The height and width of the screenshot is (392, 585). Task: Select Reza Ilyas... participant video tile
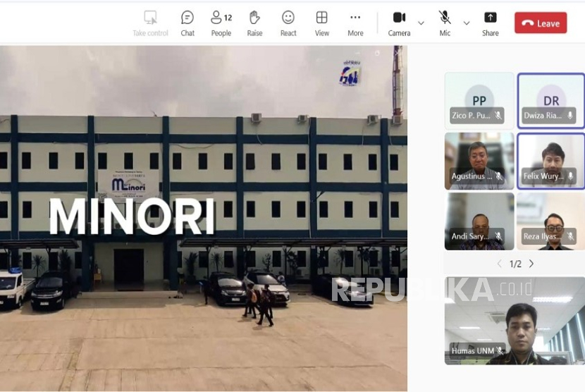550,221
